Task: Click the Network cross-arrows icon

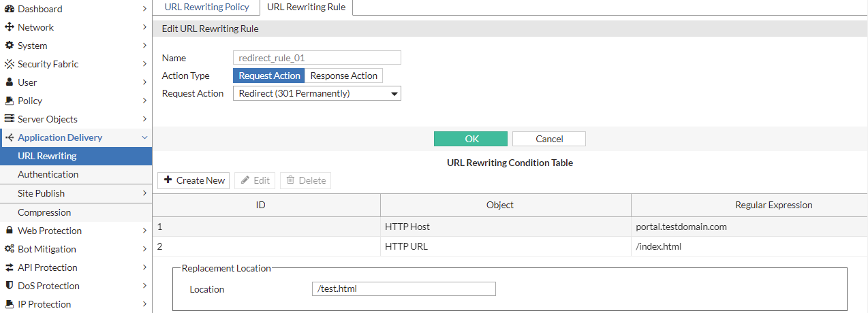Action: click(10, 27)
